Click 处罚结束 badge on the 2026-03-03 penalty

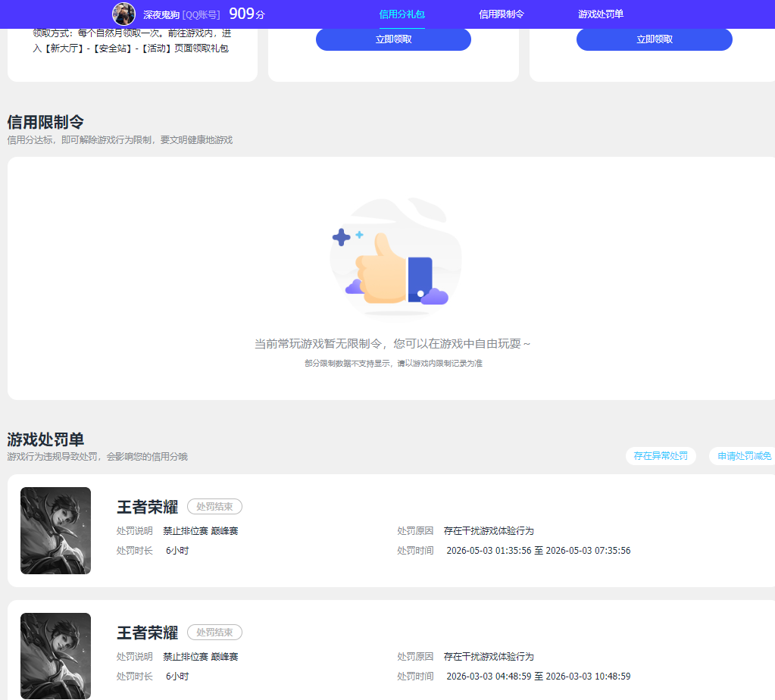pos(214,633)
